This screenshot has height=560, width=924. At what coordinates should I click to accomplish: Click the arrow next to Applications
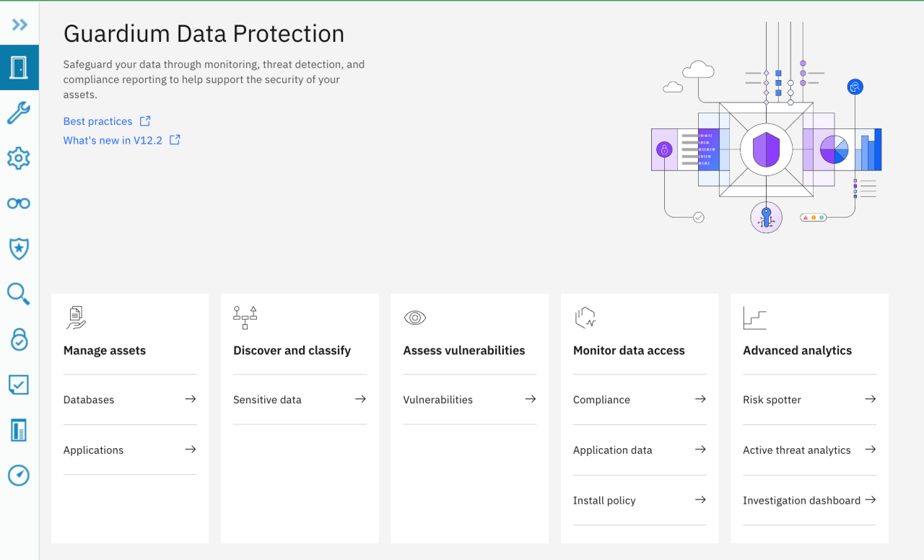tap(191, 450)
